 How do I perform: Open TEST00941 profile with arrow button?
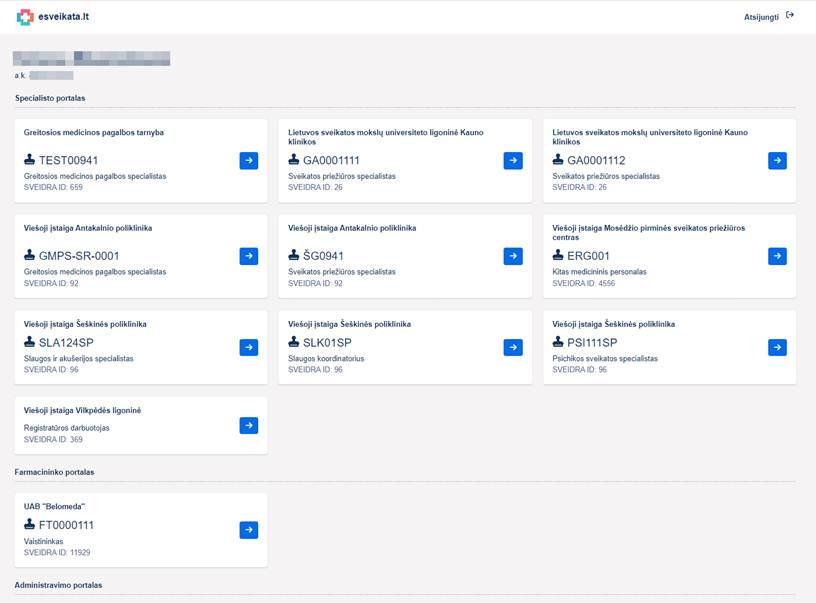[x=249, y=161]
